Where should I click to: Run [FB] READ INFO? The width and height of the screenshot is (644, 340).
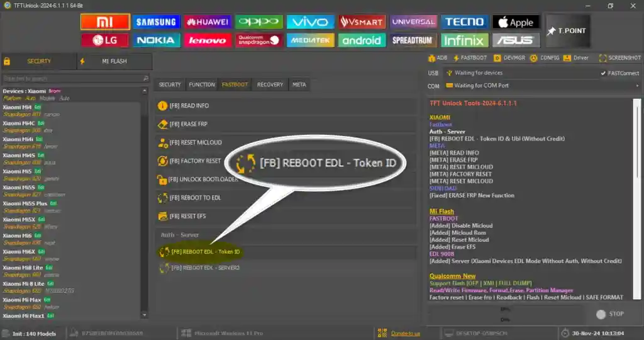click(x=286, y=106)
